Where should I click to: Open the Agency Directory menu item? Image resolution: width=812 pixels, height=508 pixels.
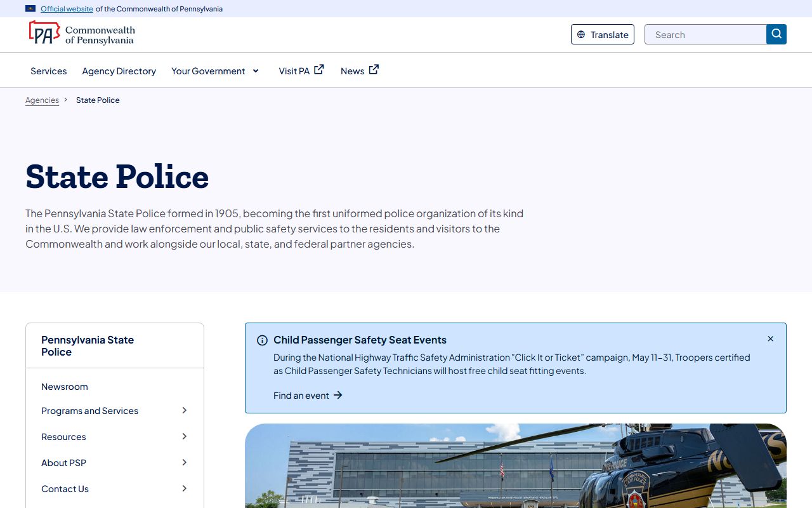pos(119,71)
